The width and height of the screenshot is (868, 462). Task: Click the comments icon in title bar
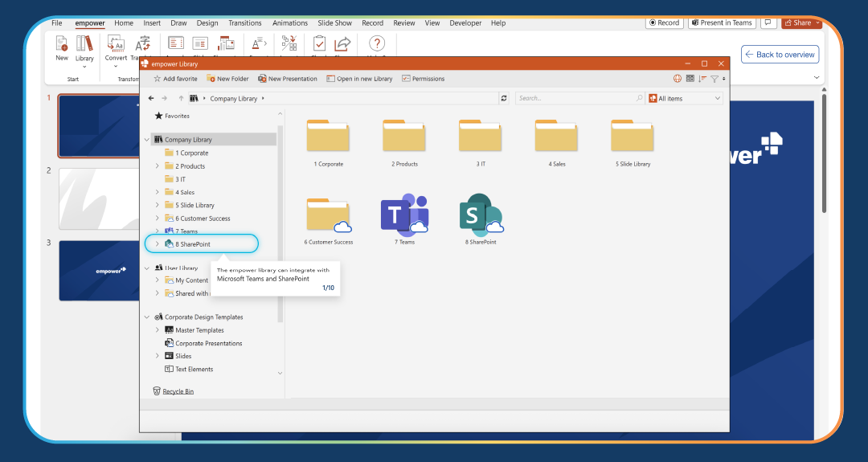pyautogui.click(x=768, y=22)
